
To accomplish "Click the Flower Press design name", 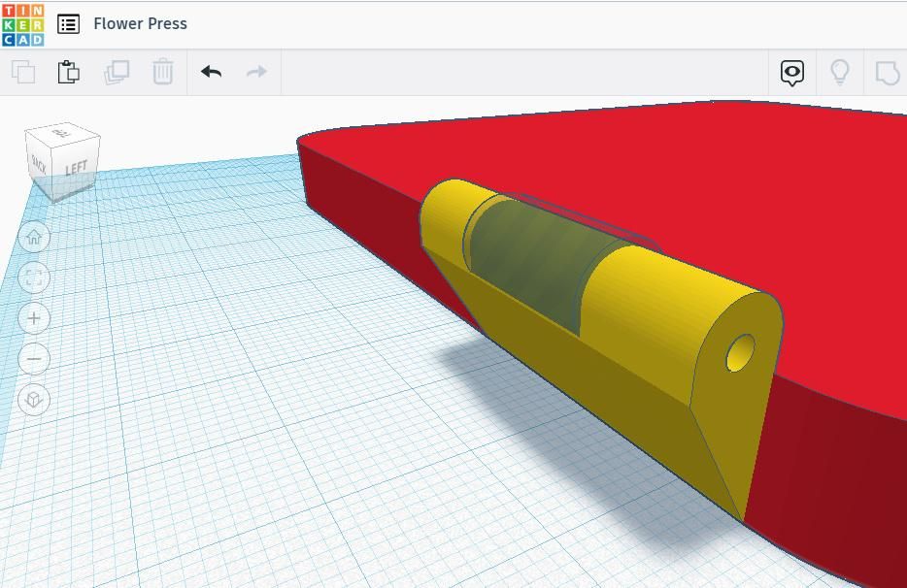I will (x=140, y=23).
